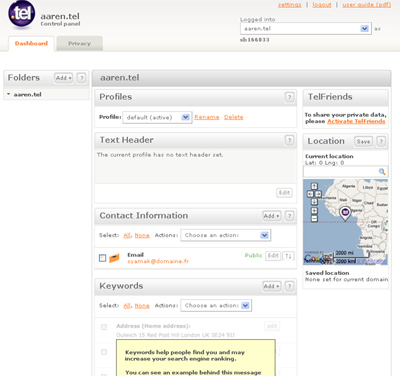Click the .tel logo icon
Viewport: 400px width, 376px height.
[x=22, y=14]
